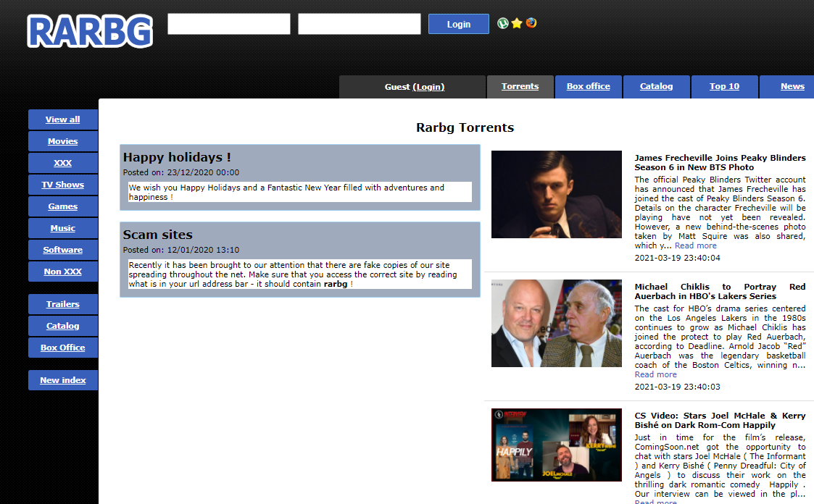The image size is (814, 504).
Task: Click the Happy holidays ! announcement title
Action: (177, 157)
